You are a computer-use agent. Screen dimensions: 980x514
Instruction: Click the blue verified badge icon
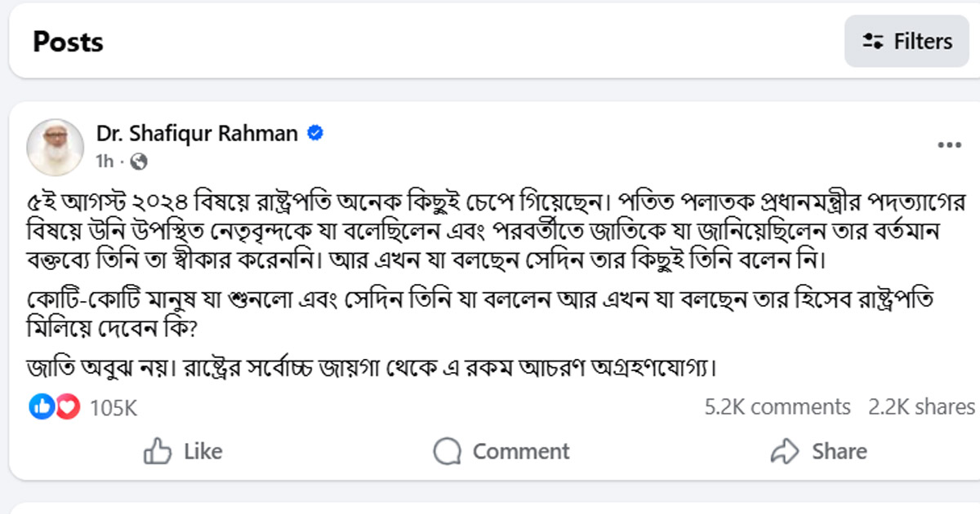[x=314, y=134]
